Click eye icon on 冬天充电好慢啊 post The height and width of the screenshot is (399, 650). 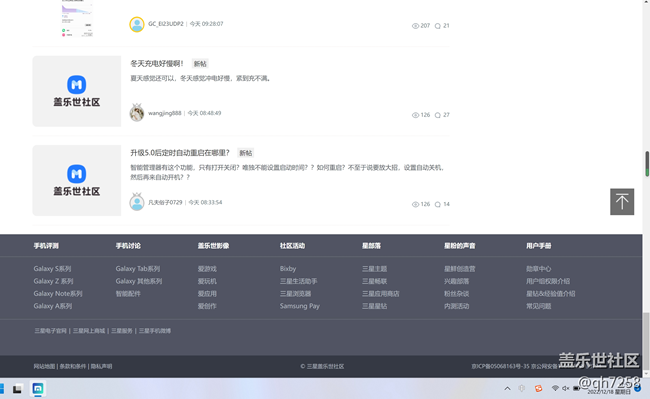pos(415,115)
